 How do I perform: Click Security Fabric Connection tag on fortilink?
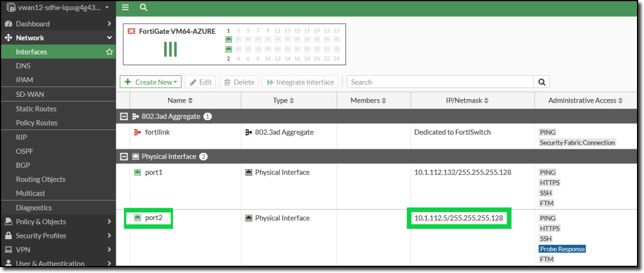[x=577, y=143]
